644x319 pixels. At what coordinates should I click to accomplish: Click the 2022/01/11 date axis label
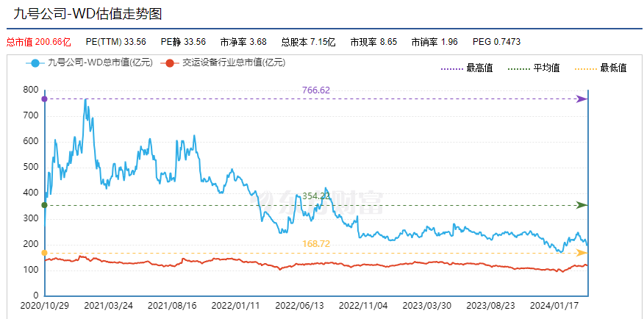[x=235, y=307]
